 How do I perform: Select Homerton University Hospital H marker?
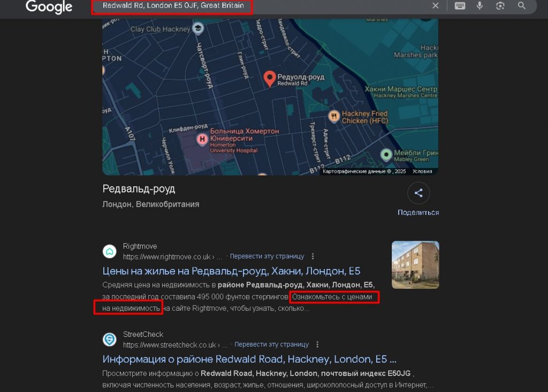tap(202, 140)
